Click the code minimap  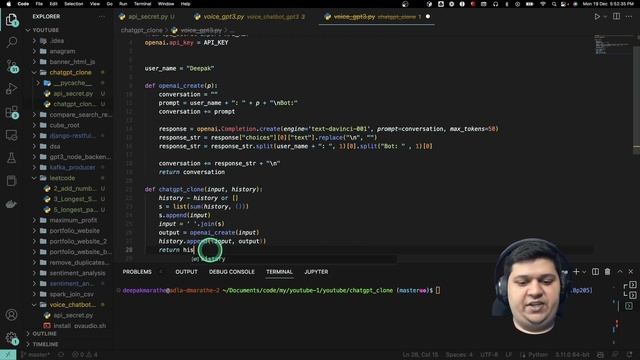pos(612,45)
